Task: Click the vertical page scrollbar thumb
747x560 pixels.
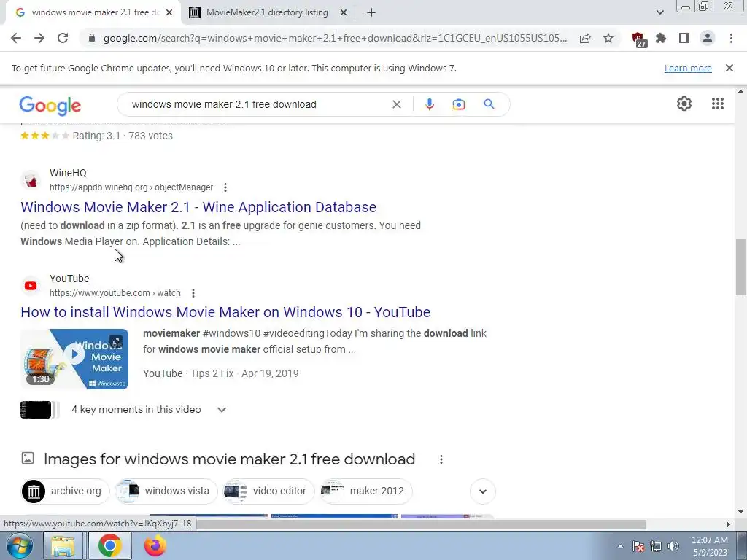Action: coord(741,267)
